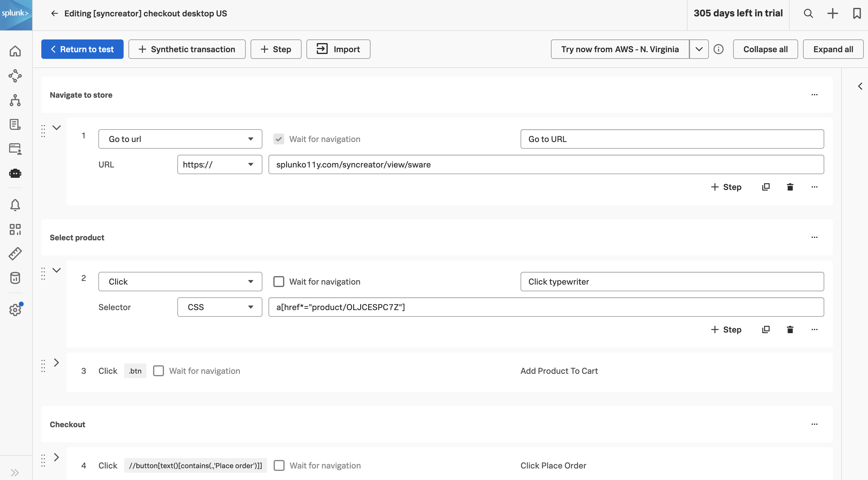Screen dimensions: 868x480
Task: Open Select product transaction more menu
Action: coord(815,237)
